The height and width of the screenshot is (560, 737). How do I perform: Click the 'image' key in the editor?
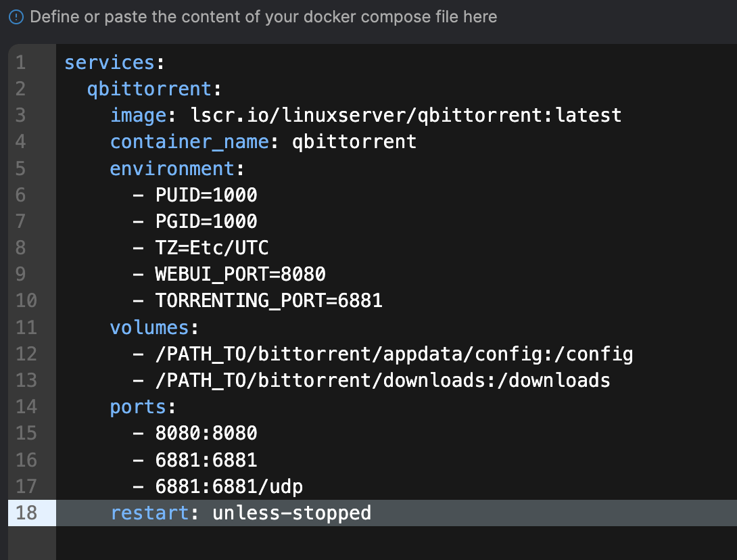(138, 115)
